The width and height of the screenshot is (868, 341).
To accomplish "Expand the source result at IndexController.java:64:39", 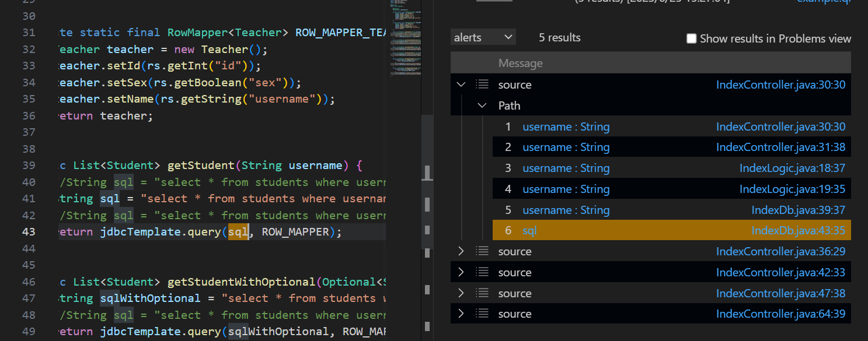I will [461, 314].
